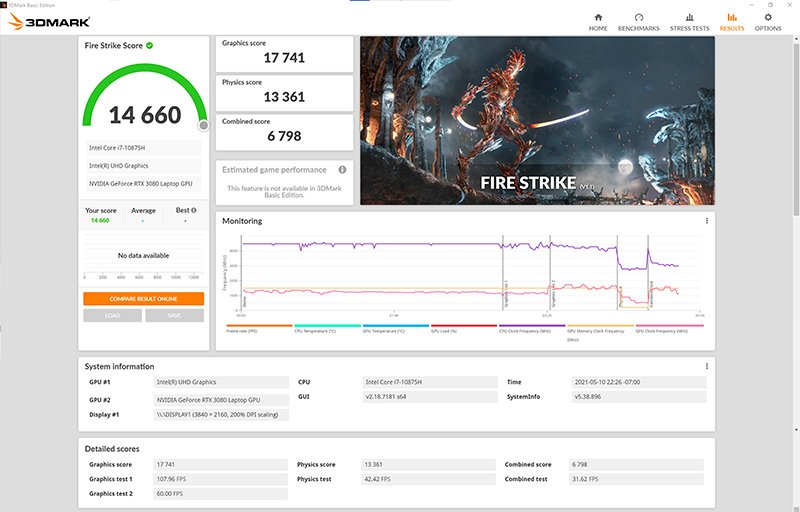Click the Physics test marker in chart
The width and height of the screenshot is (800, 512).
(618, 273)
